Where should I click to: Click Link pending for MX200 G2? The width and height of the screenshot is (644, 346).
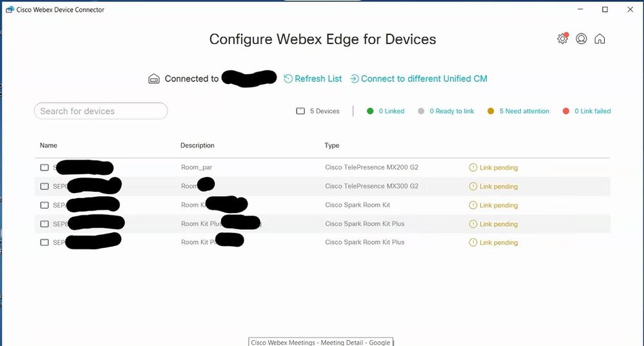(498, 167)
